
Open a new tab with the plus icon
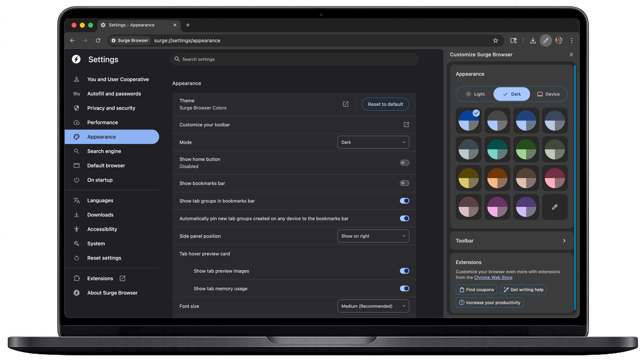click(188, 25)
